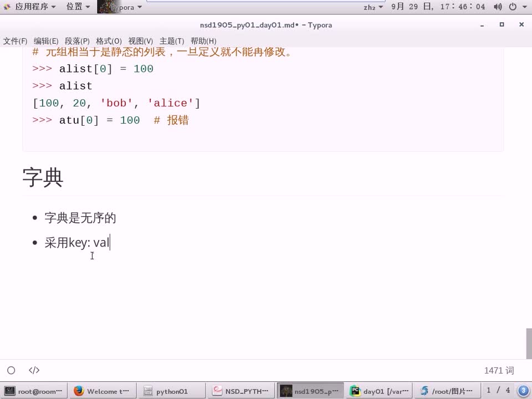The image size is (532, 399).
Task: Switch to python01 window in taskbar
Action: coord(172,391)
